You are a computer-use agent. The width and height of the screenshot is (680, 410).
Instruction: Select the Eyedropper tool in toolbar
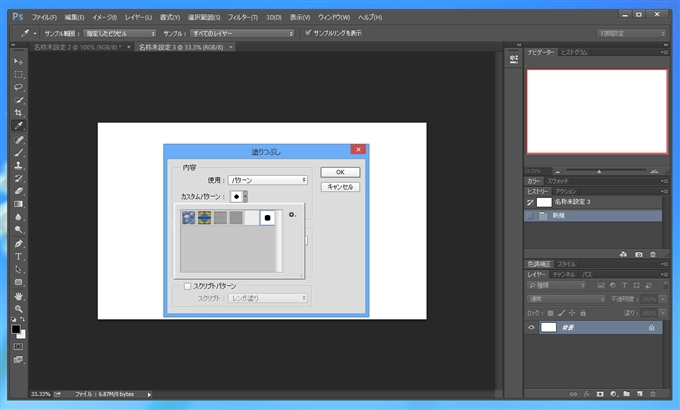pos(18,126)
